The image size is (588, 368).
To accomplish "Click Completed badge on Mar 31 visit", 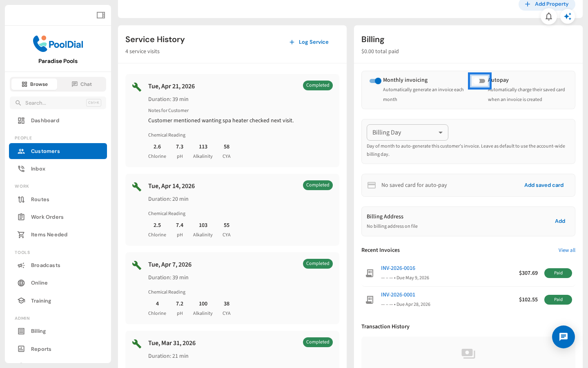I will tap(318, 342).
